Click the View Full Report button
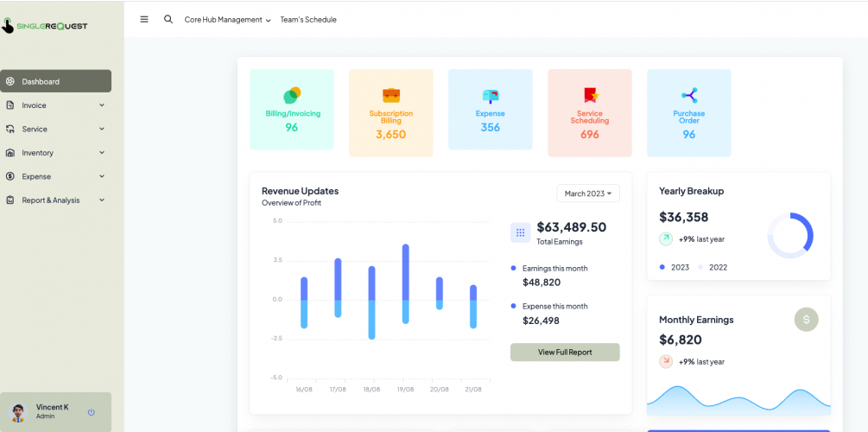This screenshot has width=868, height=432. click(565, 353)
